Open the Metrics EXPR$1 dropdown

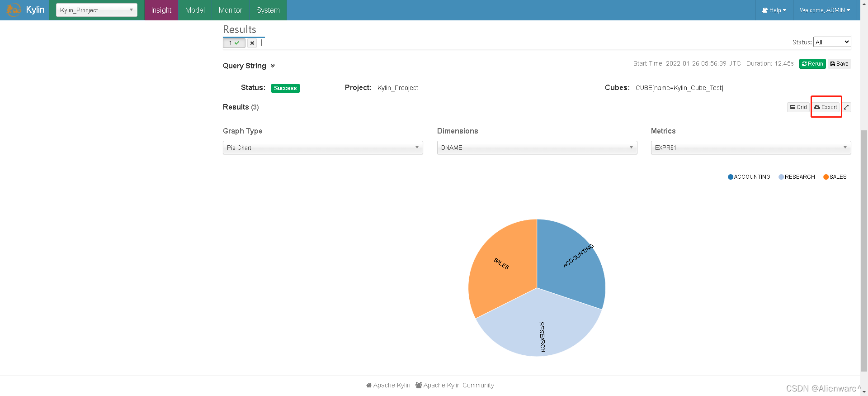click(x=751, y=148)
